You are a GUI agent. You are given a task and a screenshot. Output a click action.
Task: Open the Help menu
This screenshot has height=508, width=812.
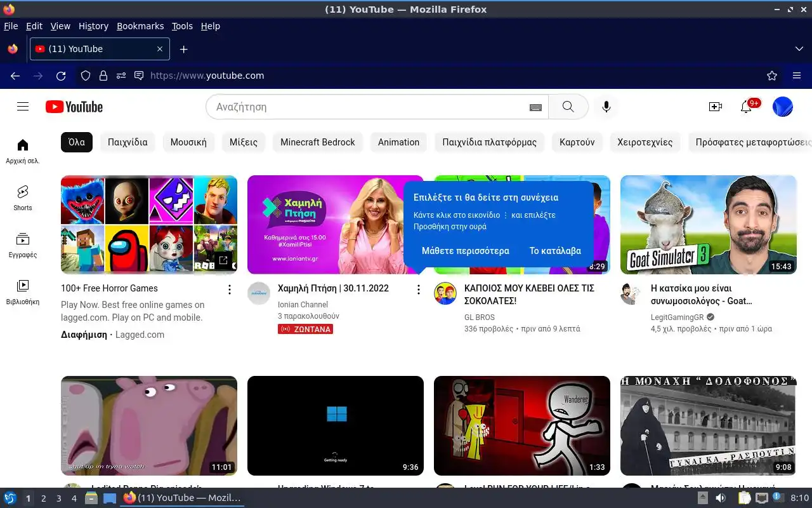click(211, 26)
